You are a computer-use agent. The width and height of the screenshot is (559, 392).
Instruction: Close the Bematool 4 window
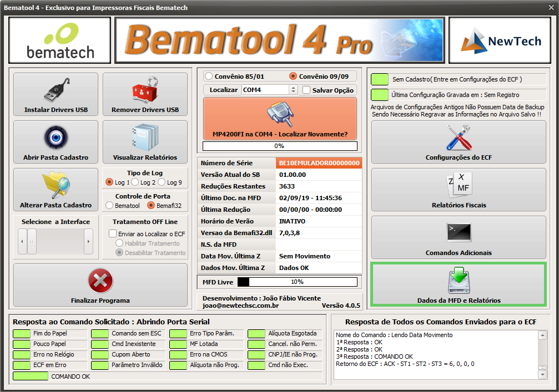click(x=551, y=7)
